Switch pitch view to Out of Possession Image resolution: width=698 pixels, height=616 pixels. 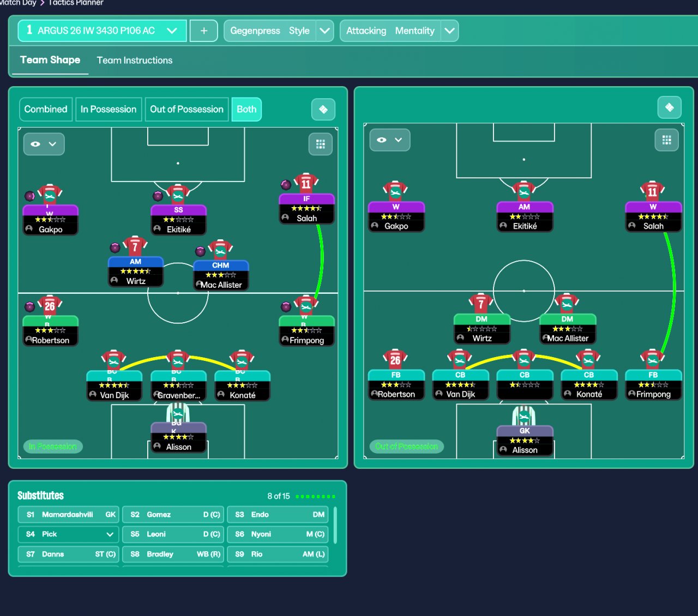(186, 109)
